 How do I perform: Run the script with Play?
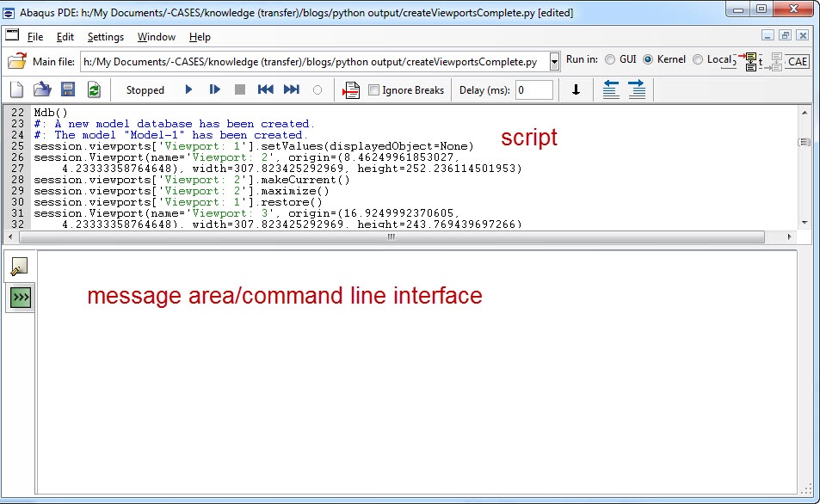pyautogui.click(x=188, y=89)
